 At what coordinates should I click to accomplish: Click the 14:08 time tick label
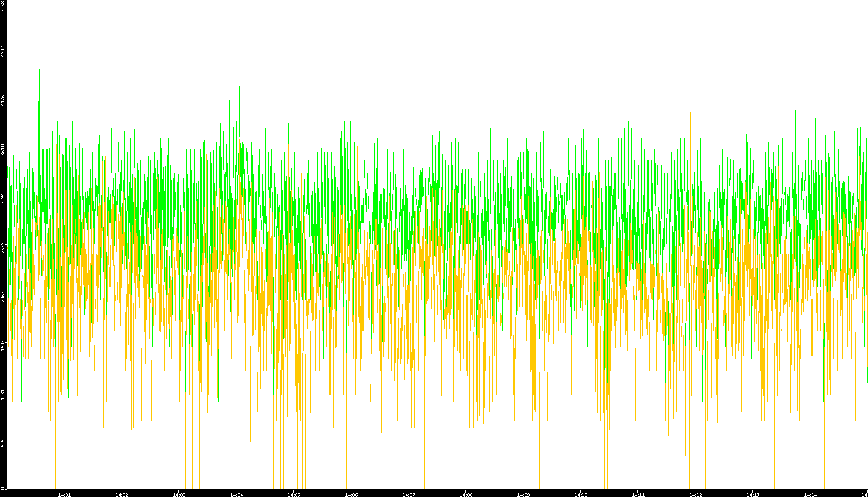[466, 495]
